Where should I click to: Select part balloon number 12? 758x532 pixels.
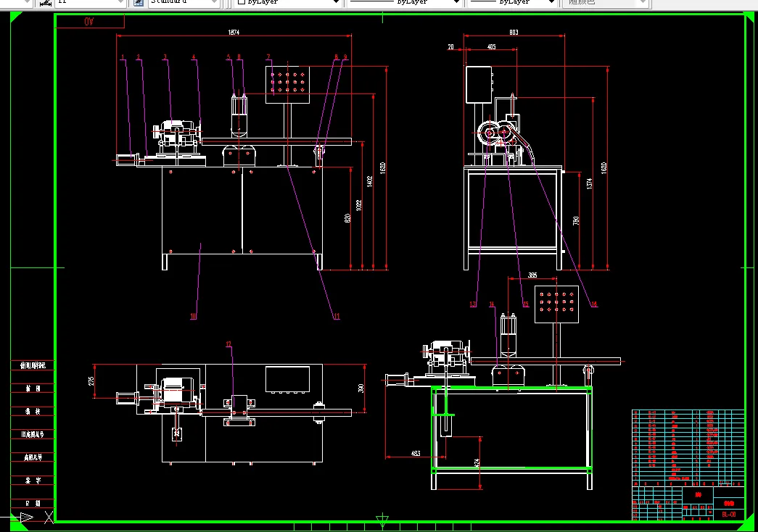228,344
